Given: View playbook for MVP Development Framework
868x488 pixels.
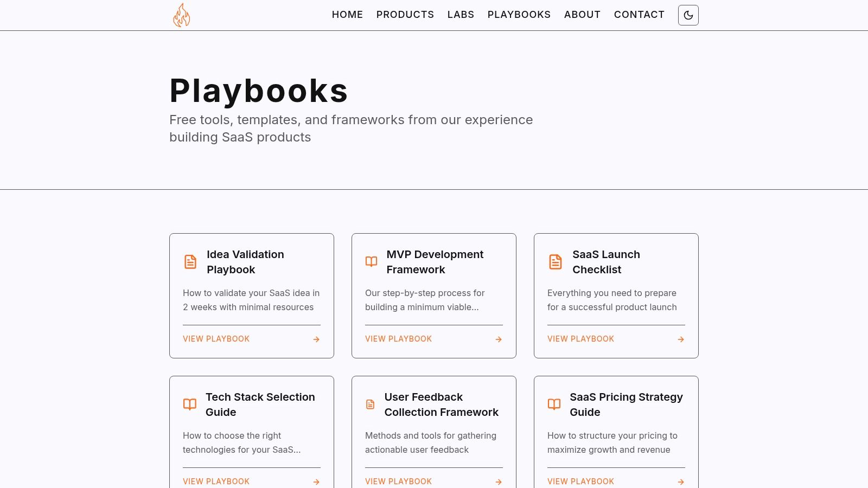Looking at the screenshot, I should pos(398,339).
